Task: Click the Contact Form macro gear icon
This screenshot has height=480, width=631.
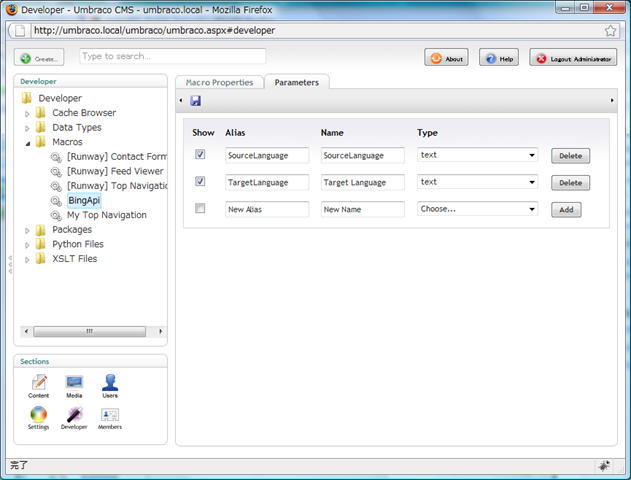Action: click(x=56, y=157)
